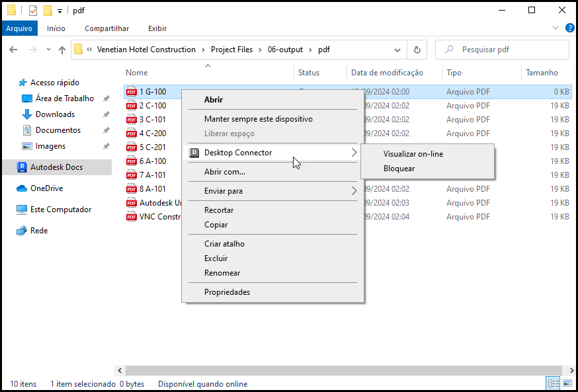Unpin Área de Trabalho via its pin icon
Viewport: 578px width, 392px height.
coord(106,98)
